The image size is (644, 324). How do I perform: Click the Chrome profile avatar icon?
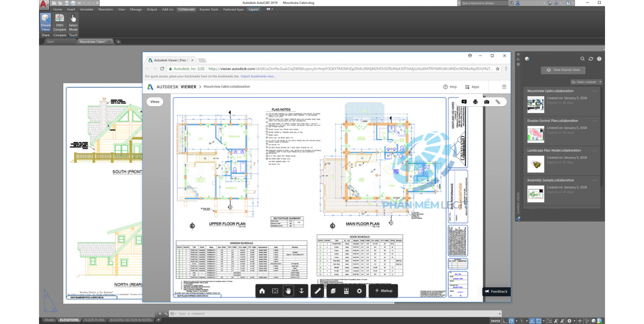[470, 56]
